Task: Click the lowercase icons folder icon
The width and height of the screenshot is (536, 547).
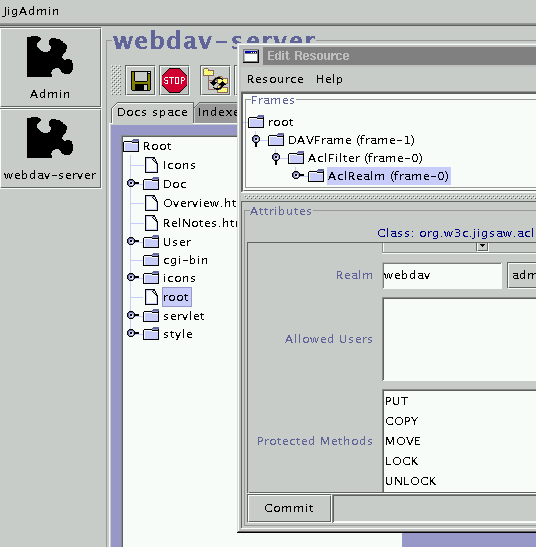Action: [x=151, y=278]
